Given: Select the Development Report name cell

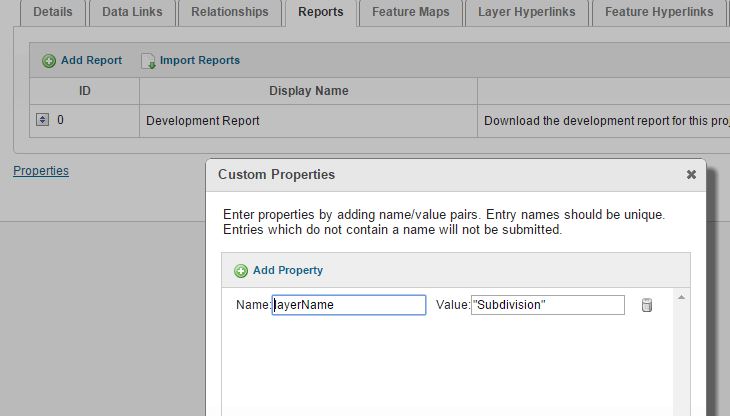Looking at the screenshot, I should 308,121.
